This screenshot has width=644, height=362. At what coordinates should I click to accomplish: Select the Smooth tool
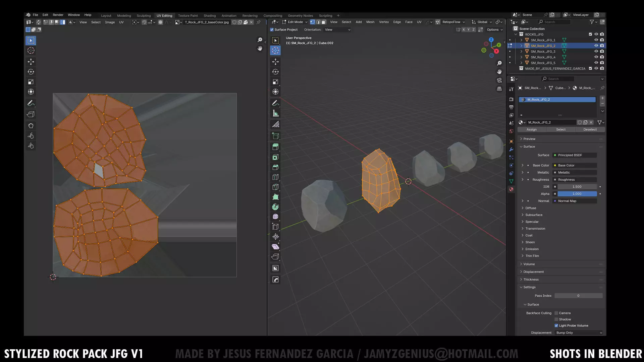275,217
